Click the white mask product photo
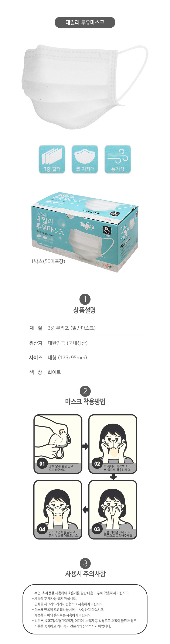This screenshot has height=644, width=170. click(x=85, y=86)
